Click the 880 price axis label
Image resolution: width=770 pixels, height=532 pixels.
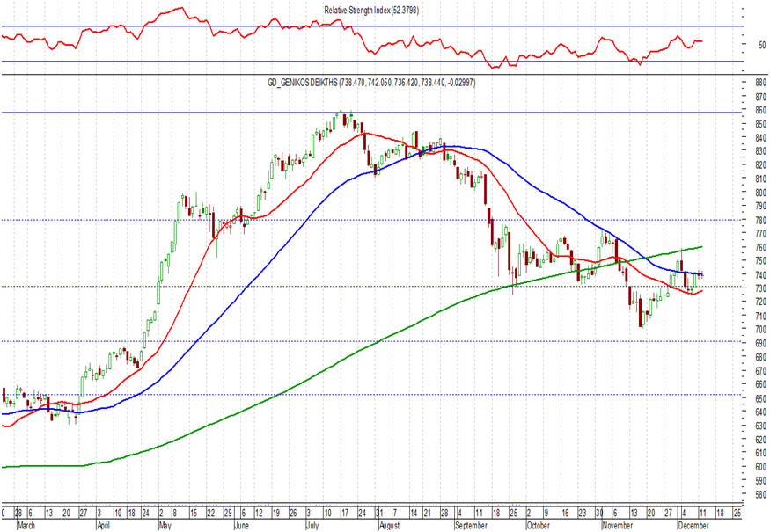[x=761, y=83]
